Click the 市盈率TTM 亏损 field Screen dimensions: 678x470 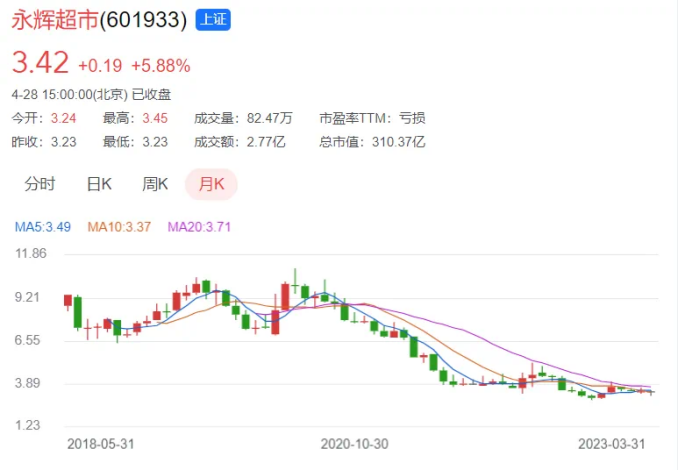[x=372, y=118]
